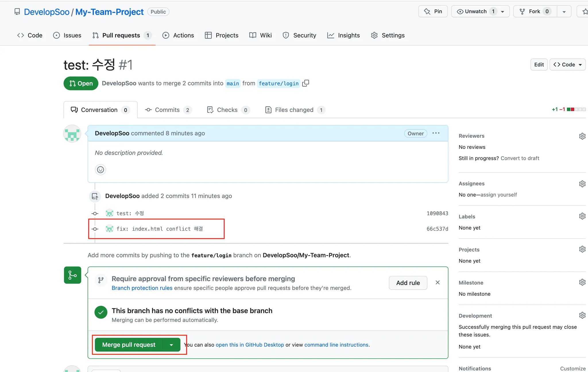Open the Reviewers gear settings
The height and width of the screenshot is (372, 588).
[582, 136]
